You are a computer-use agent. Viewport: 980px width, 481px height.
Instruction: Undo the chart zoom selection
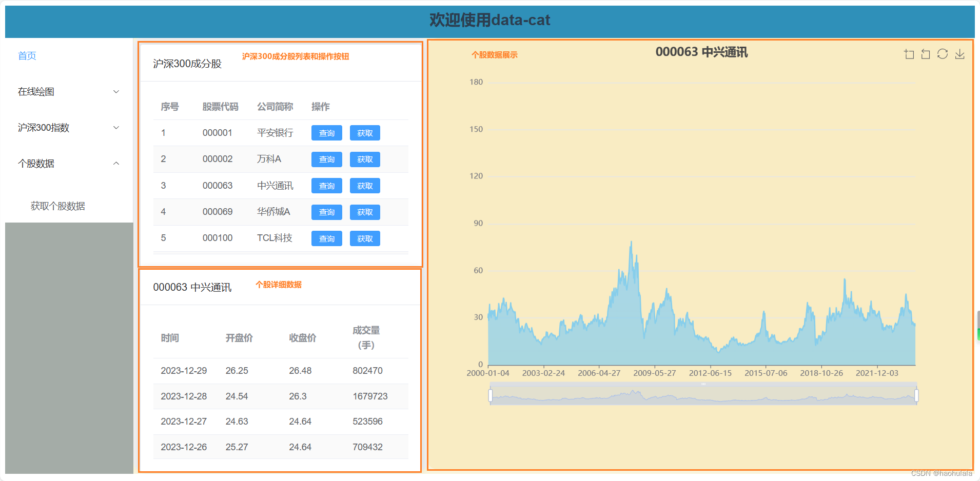(925, 54)
